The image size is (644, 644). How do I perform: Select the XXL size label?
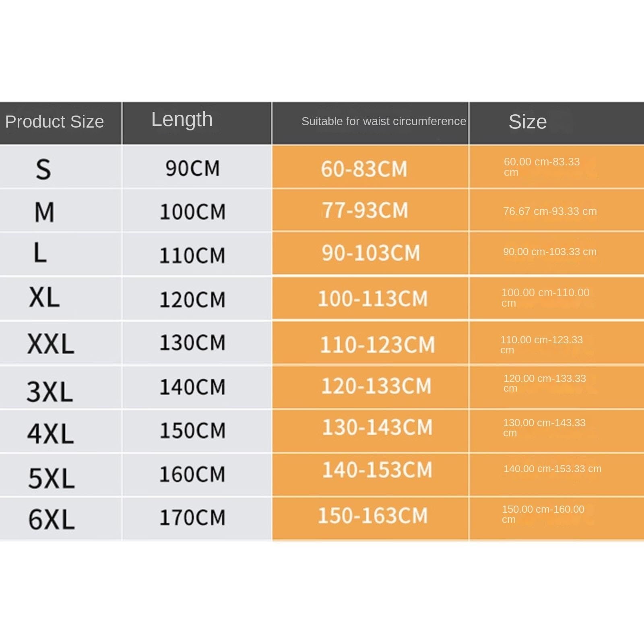coord(51,344)
